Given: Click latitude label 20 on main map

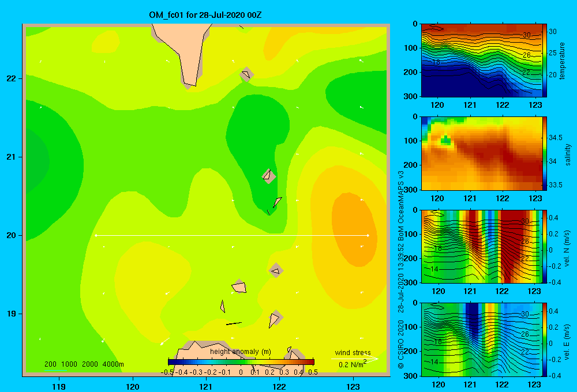Looking at the screenshot, I should [11, 235].
